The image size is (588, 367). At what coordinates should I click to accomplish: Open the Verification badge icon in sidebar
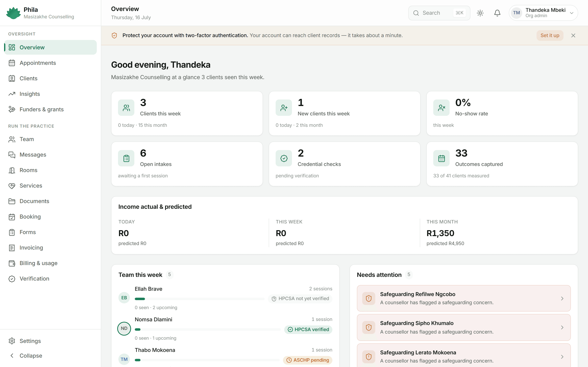point(12,279)
